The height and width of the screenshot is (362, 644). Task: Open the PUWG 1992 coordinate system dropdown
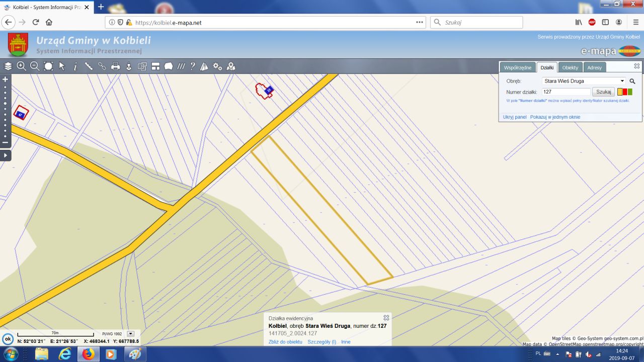(x=131, y=333)
